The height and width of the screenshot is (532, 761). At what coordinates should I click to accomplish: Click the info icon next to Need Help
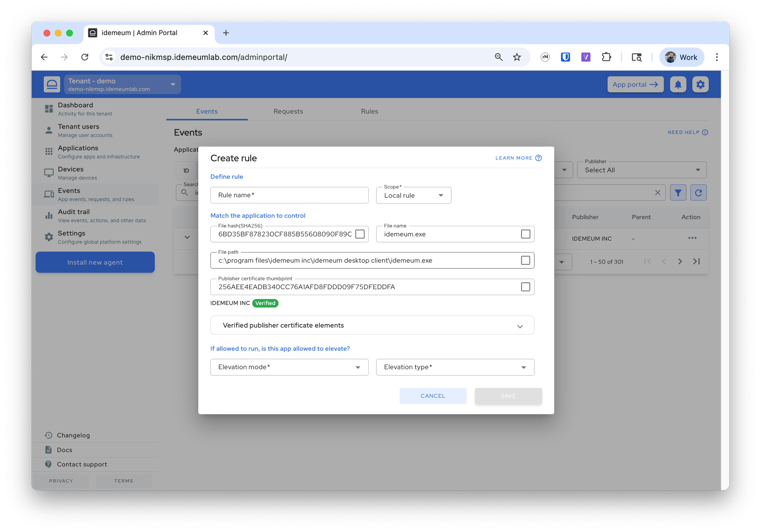click(705, 132)
